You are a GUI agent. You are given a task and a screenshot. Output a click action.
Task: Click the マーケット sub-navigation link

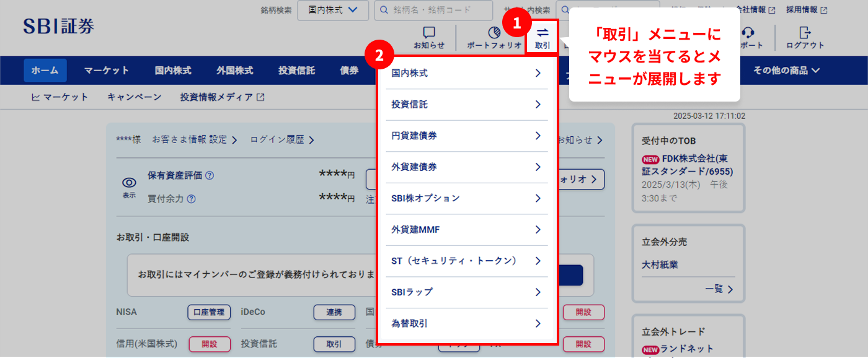point(60,97)
